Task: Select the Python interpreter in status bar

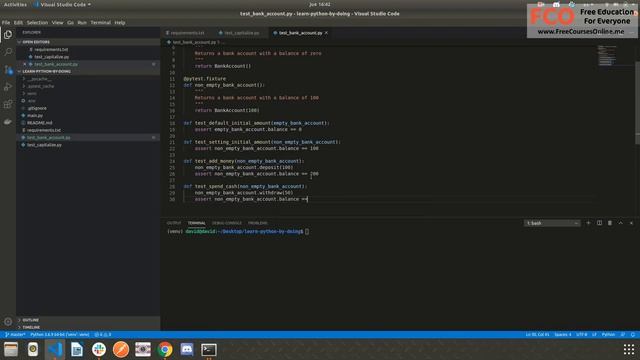Action: [60, 335]
